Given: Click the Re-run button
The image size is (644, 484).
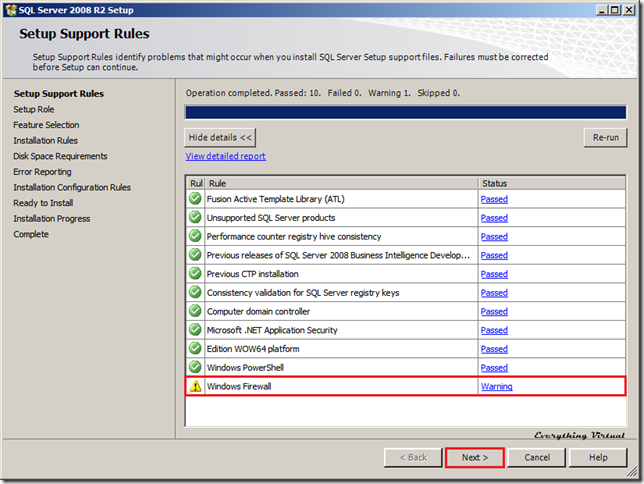Looking at the screenshot, I should point(605,137).
